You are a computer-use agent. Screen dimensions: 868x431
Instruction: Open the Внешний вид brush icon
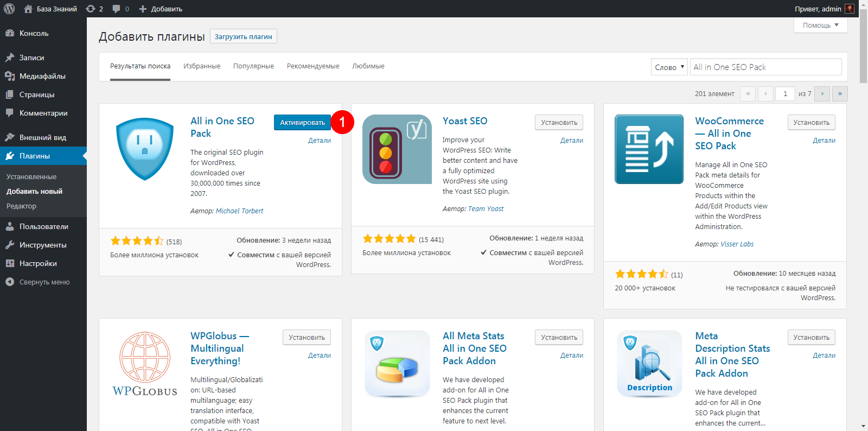pos(10,137)
